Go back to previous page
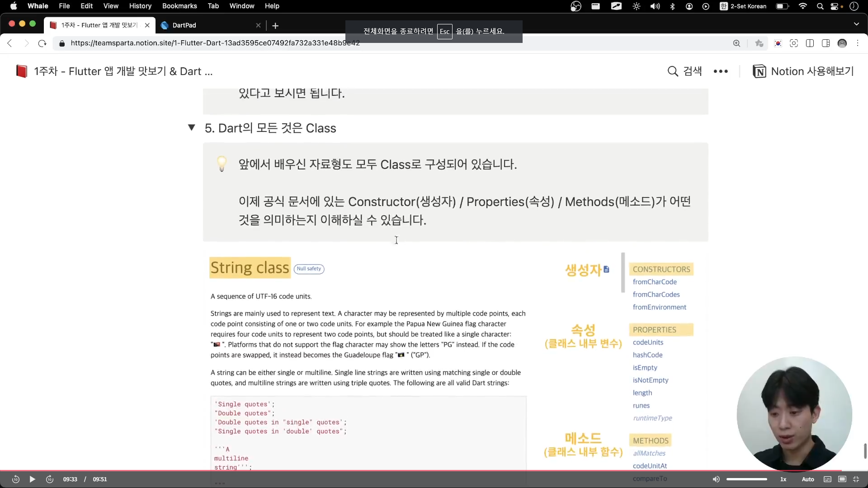 tap(10, 43)
